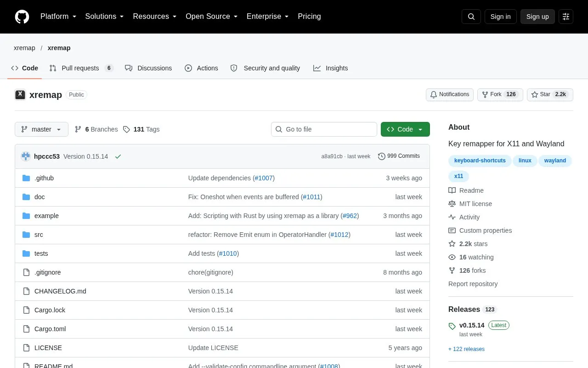Click the xremap repository avatar icon
This screenshot has width=588, height=368.
pyautogui.click(x=20, y=95)
